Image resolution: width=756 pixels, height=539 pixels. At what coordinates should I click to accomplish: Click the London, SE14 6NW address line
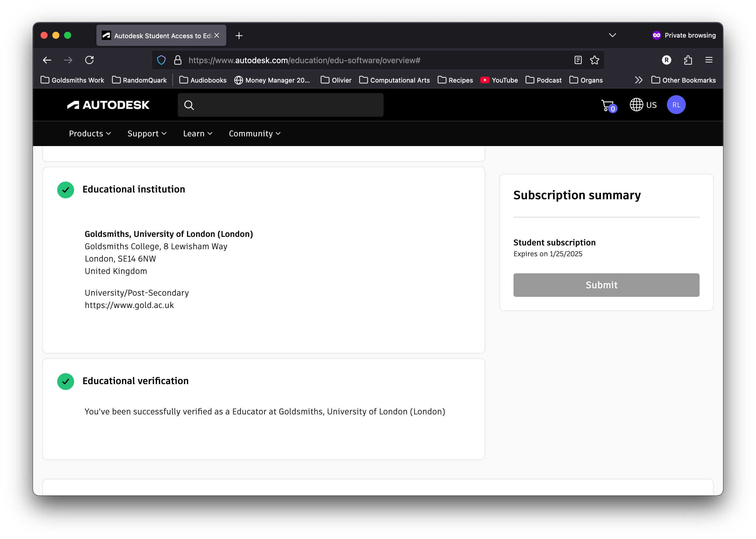[x=120, y=259]
